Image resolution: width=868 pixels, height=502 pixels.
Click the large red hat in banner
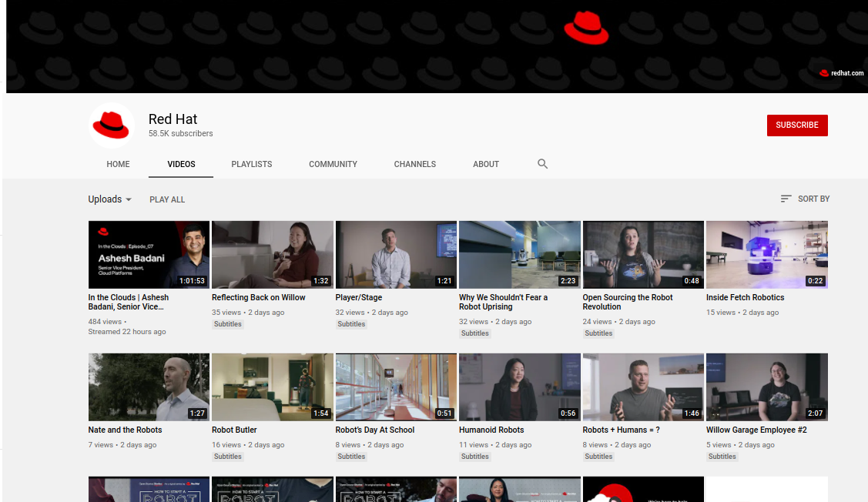coord(586,28)
